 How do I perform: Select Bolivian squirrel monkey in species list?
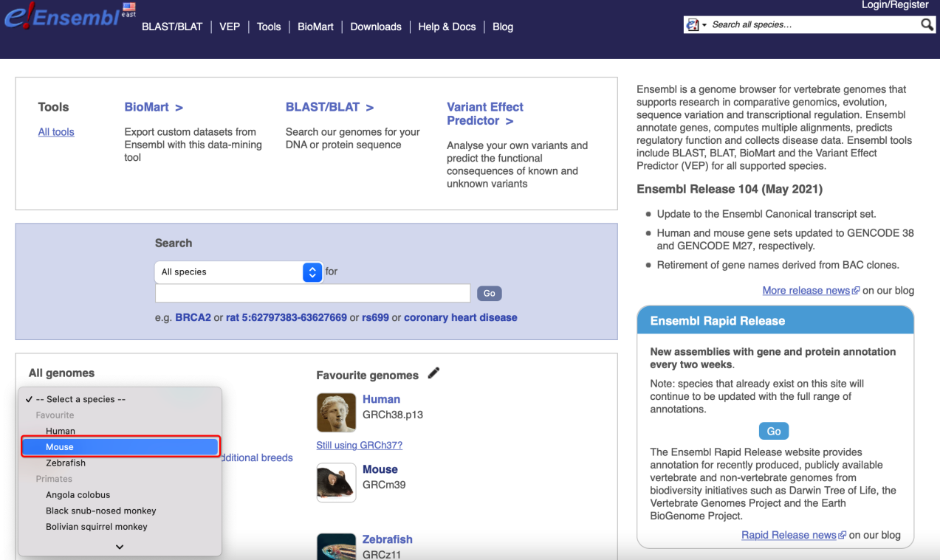click(x=120, y=527)
